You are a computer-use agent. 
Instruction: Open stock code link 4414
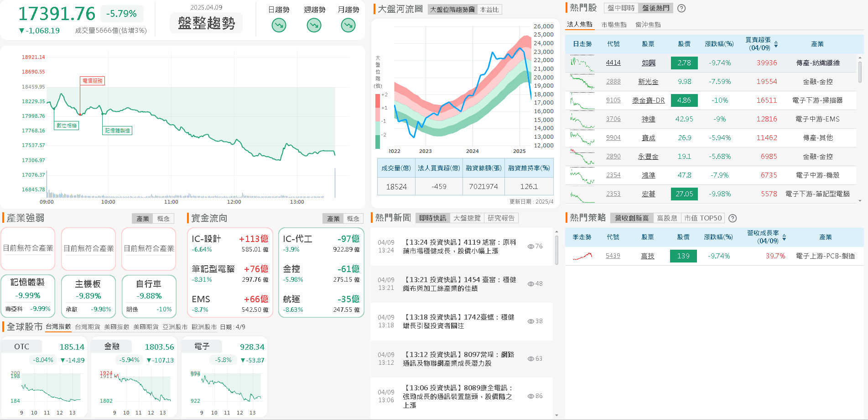613,63
